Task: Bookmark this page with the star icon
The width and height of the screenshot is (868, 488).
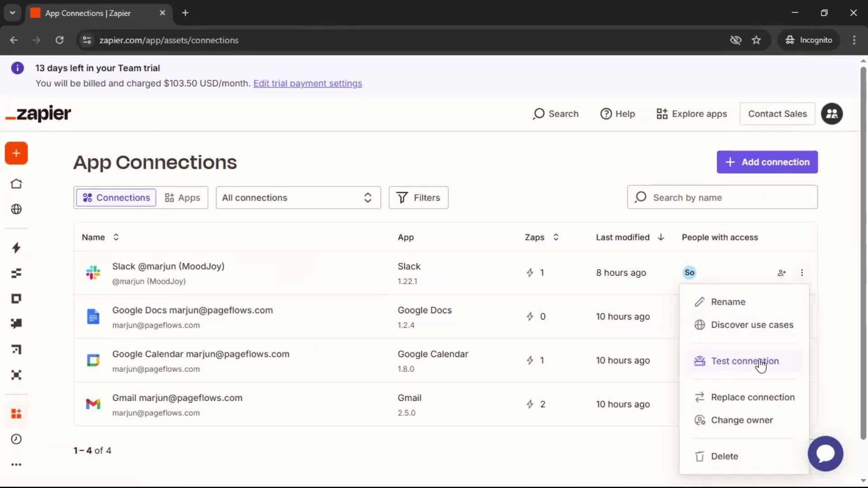Action: 756,40
